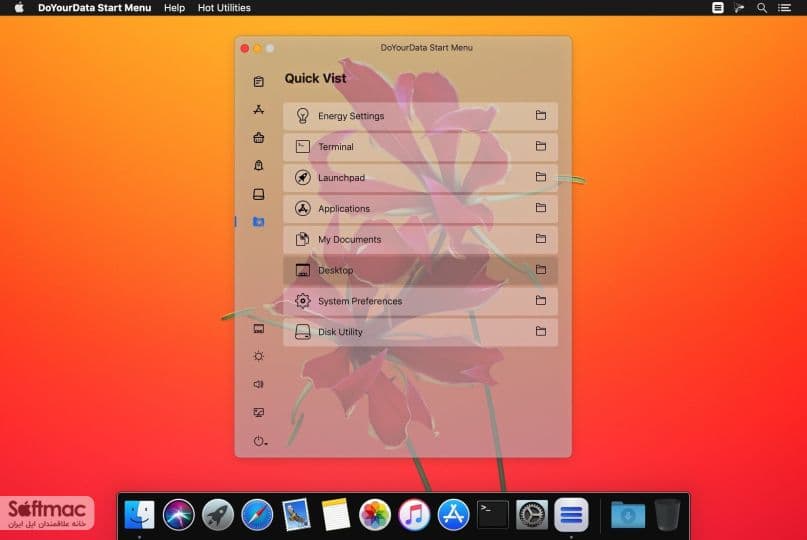Open the brightness sun sidebar icon
Screen dimensions: 807x540
click(258, 356)
